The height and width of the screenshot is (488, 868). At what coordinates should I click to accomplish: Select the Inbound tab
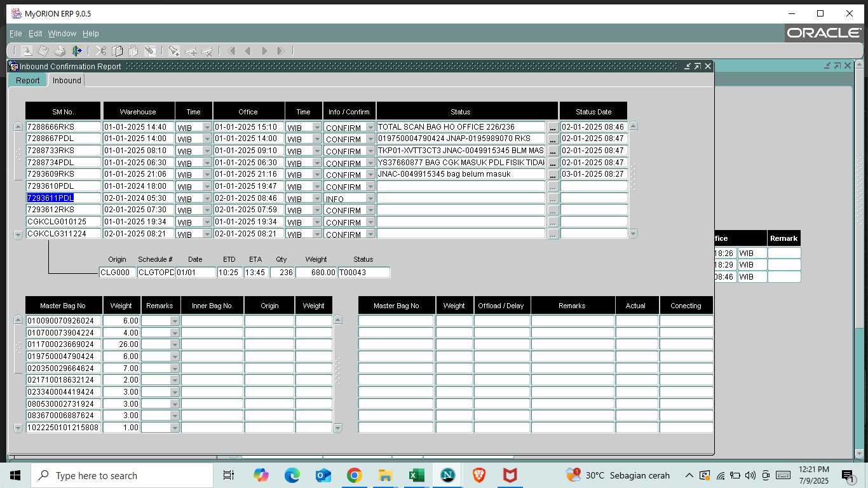pyautogui.click(x=67, y=81)
